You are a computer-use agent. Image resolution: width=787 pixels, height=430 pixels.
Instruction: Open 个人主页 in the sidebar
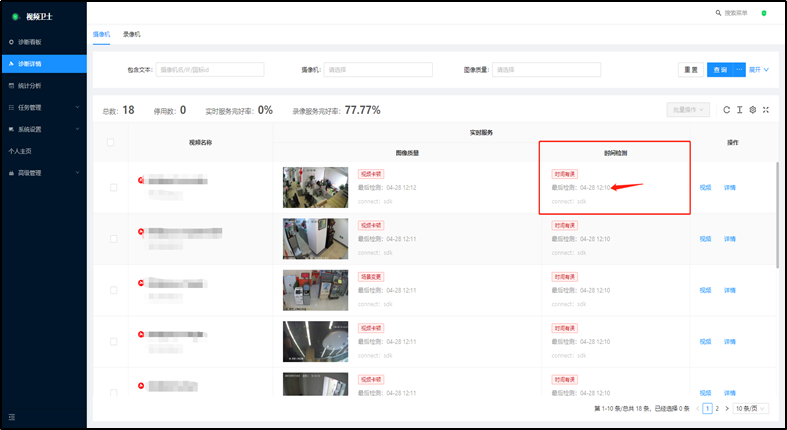click(x=44, y=151)
